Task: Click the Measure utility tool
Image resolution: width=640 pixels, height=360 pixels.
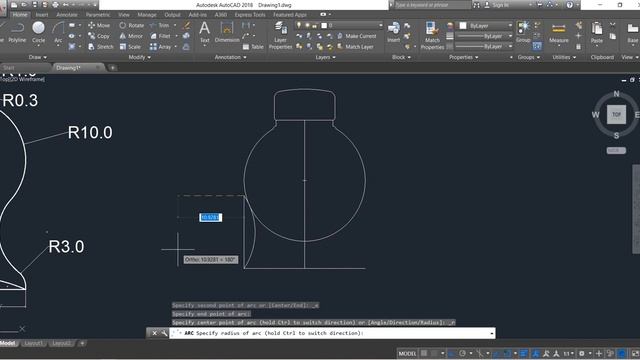Action: click(559, 33)
